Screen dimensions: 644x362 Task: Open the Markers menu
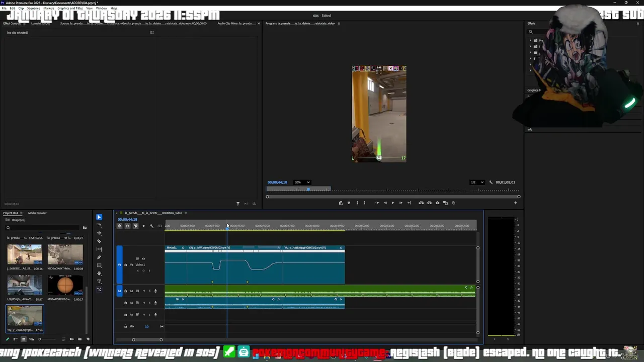coord(49,8)
